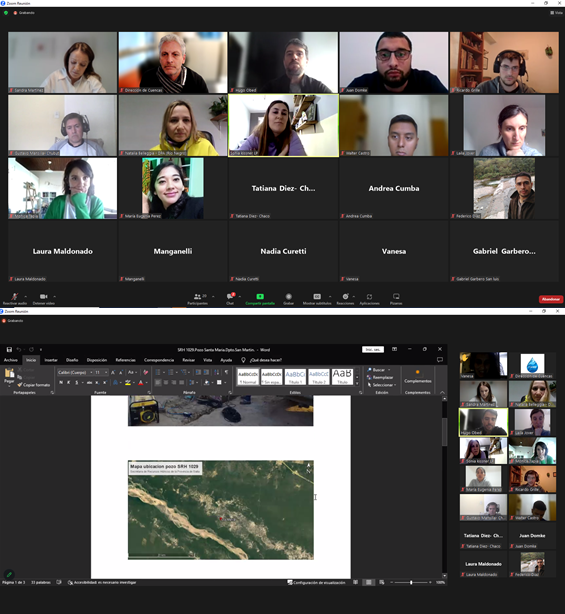Open the Seleccionar dropdown in Edición
Screen dimensions: 565x614
coord(382,385)
